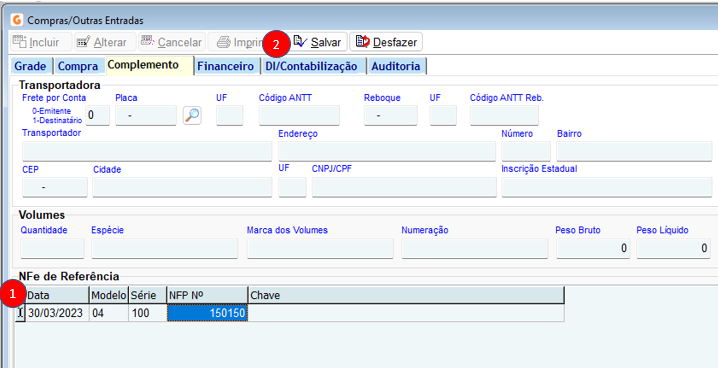The image size is (718, 368).
Task: Click the Data column header
Action: coord(57,295)
